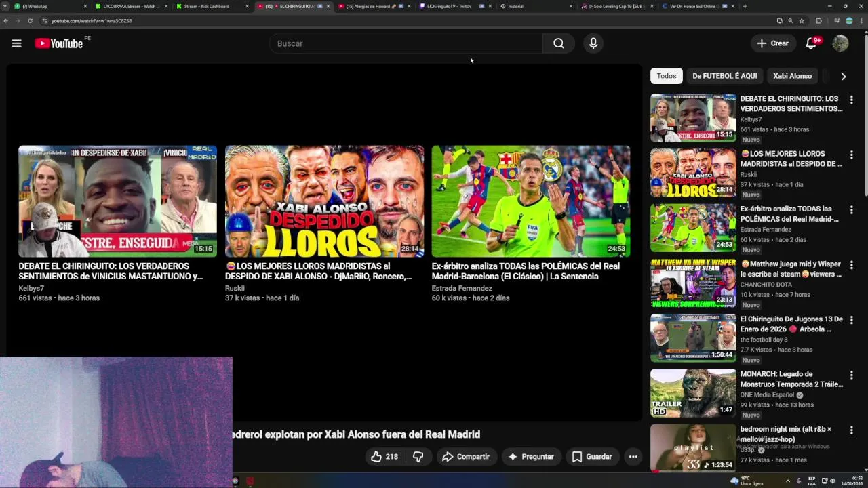This screenshot has width=868, height=488.
Task: Open the browser extensions puzzle icon
Action: tap(818, 21)
